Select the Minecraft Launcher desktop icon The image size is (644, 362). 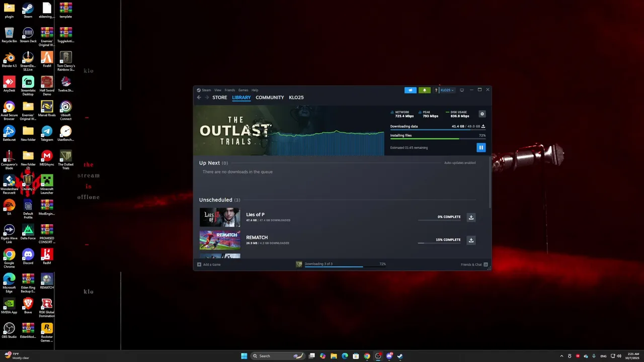point(47,185)
